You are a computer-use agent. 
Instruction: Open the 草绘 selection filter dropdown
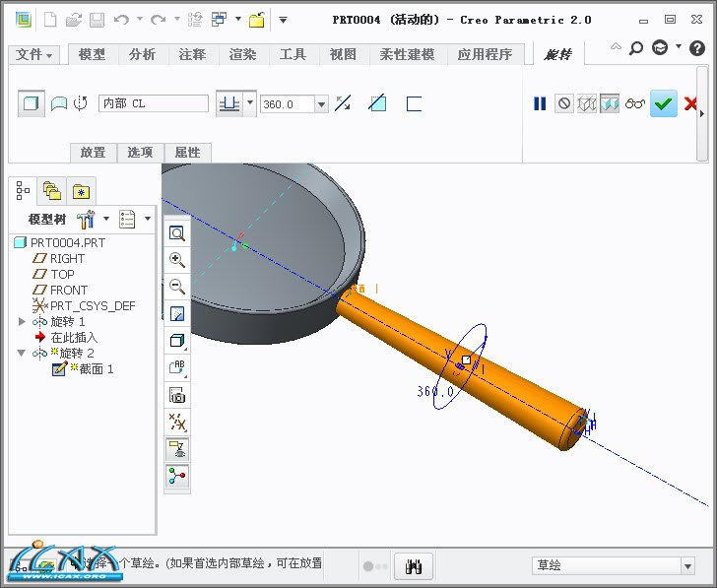687,566
